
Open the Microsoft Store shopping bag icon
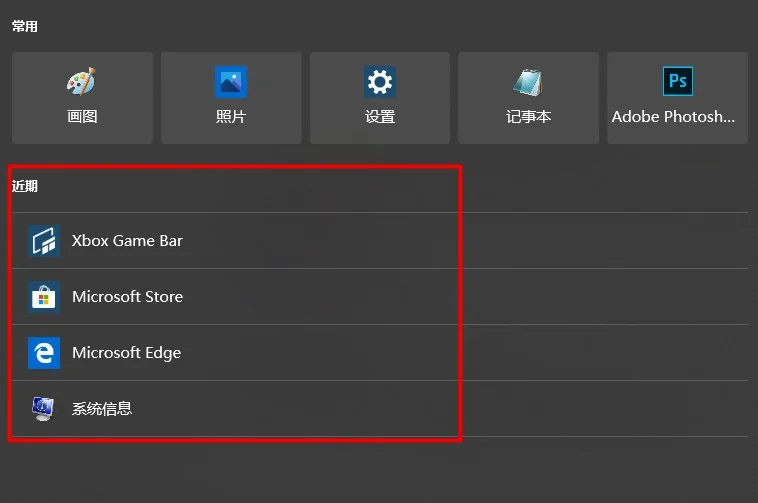[44, 297]
